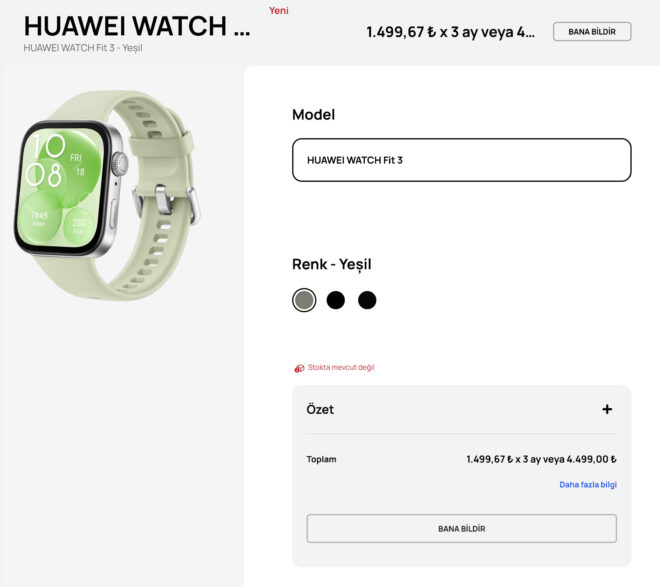Click the Özet section label
This screenshot has height=587, width=660.
point(320,409)
